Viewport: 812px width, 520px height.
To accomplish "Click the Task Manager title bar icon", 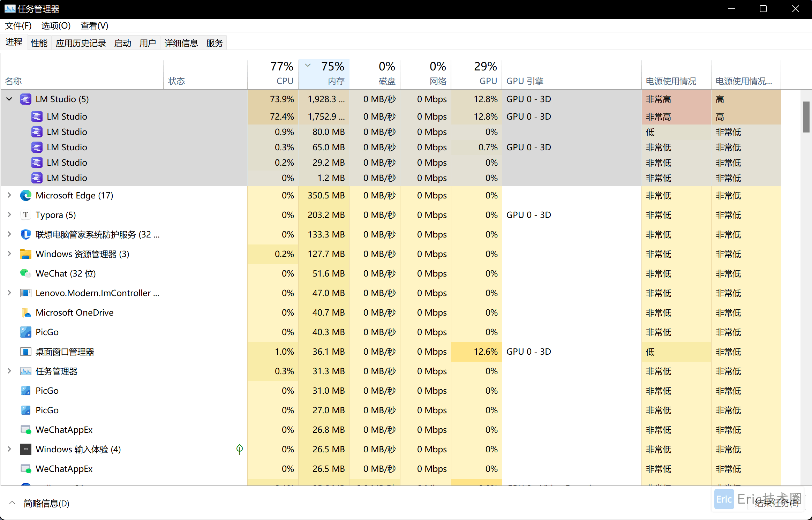I will click(10, 9).
